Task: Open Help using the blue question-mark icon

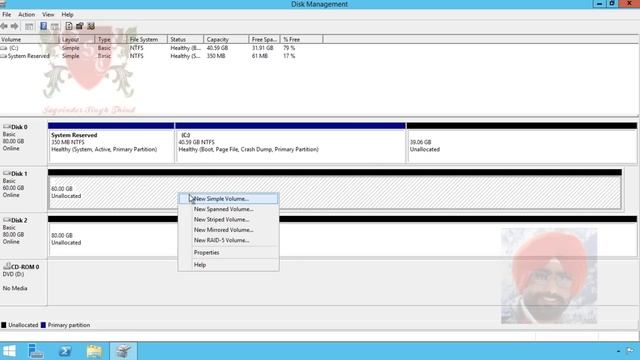Action: [x=43, y=26]
